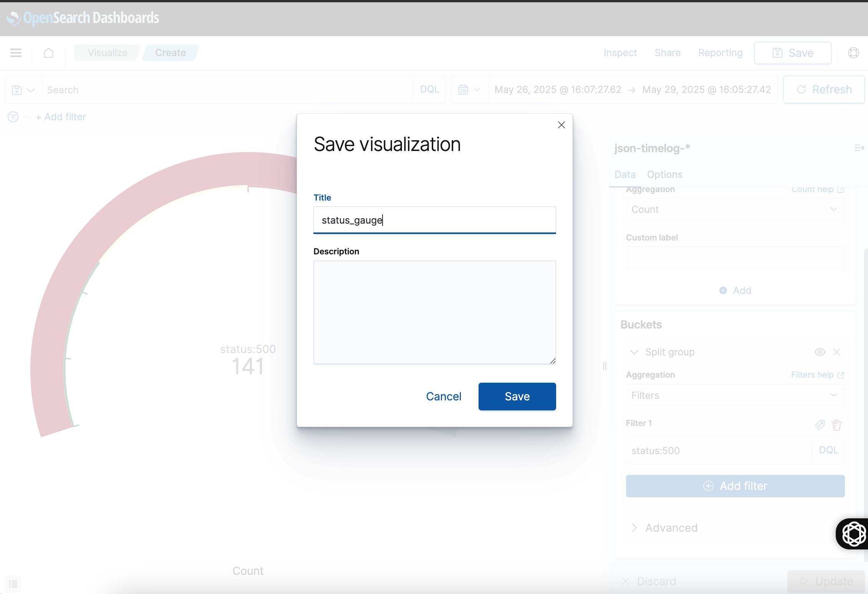
Task: Go to the Home icon
Action: pyautogui.click(x=48, y=53)
